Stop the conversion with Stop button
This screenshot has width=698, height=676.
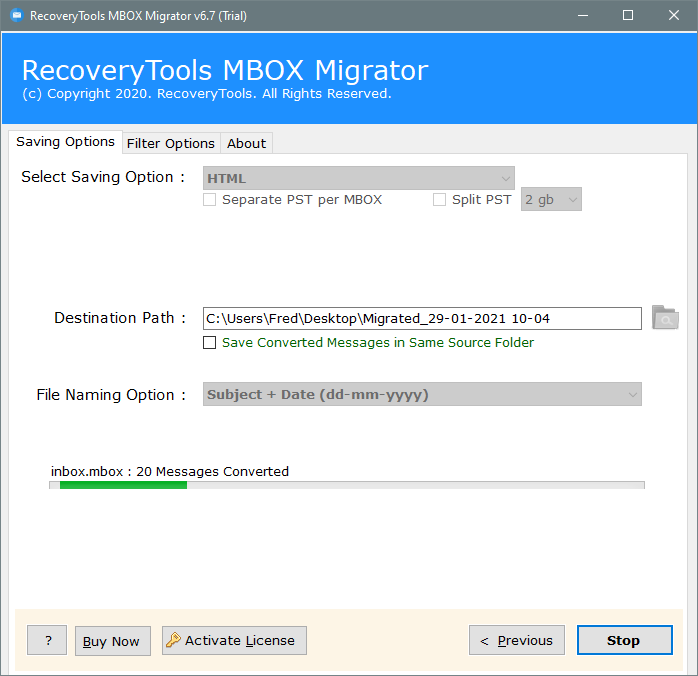point(625,640)
